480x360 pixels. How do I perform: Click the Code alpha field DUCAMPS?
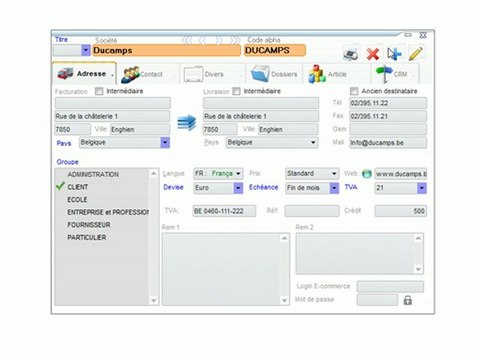coord(275,50)
